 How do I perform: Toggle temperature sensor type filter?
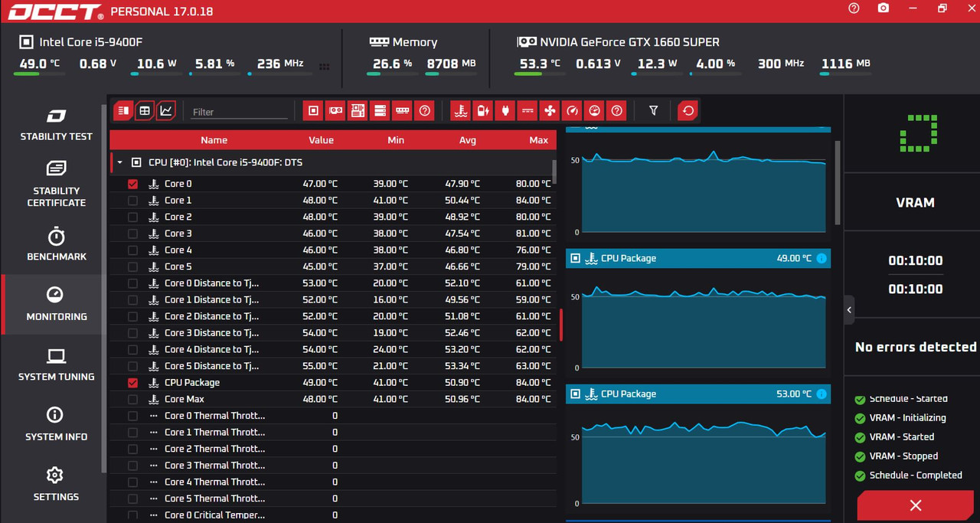460,111
